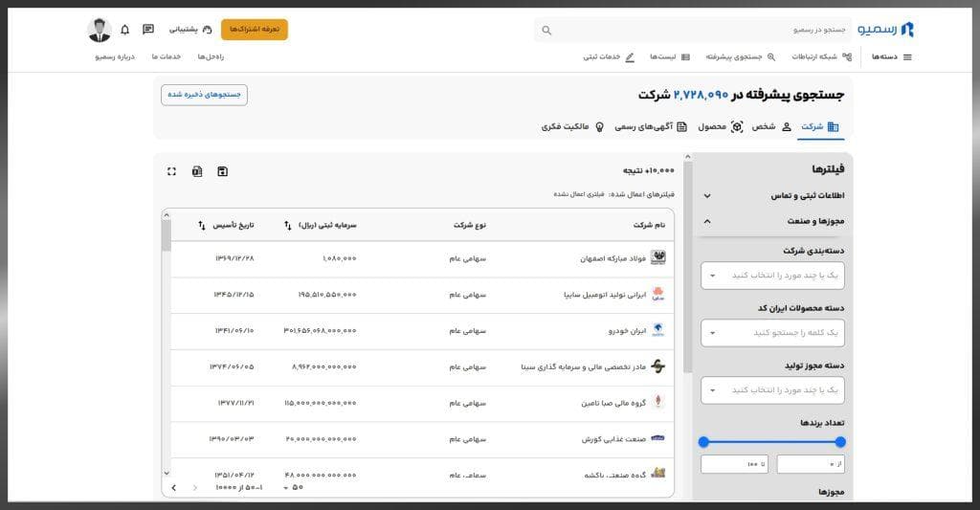Open company فولاد مبارکه اصفهان
Image resolution: width=980 pixels, height=510 pixels.
(612, 258)
